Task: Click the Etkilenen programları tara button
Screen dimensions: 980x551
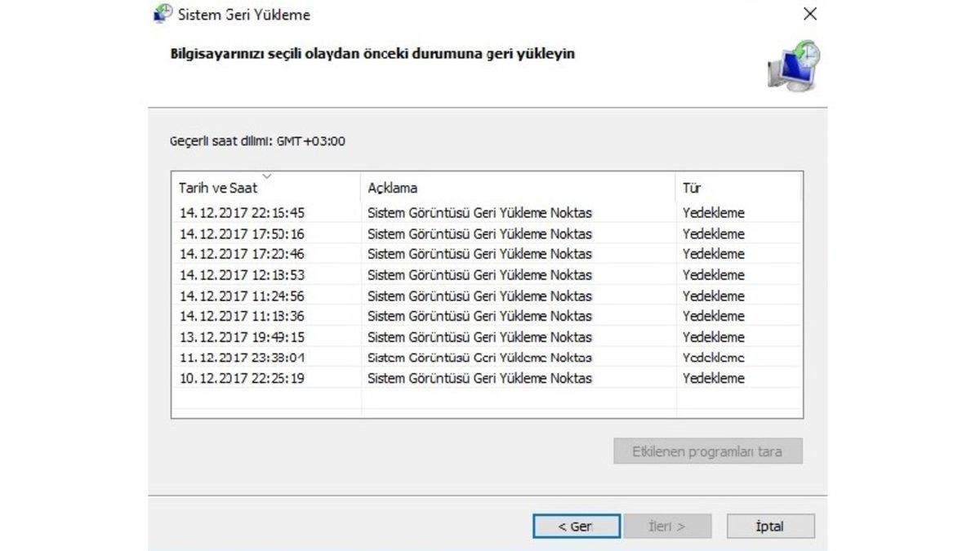Action: [x=707, y=451]
